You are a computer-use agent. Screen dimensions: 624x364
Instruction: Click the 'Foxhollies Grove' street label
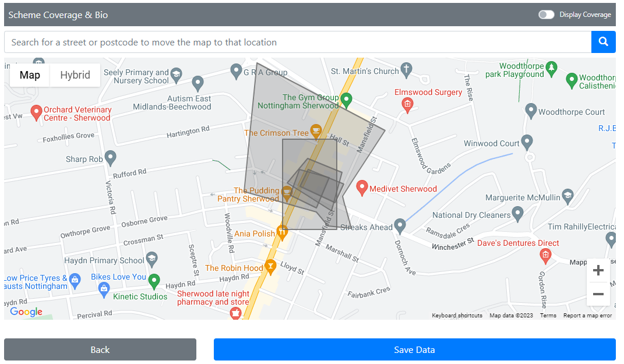(68, 137)
